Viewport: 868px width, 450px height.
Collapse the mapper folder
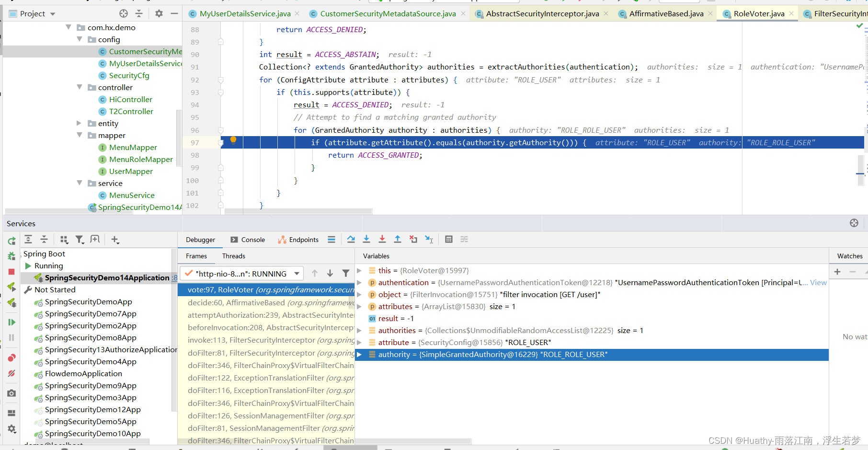80,135
